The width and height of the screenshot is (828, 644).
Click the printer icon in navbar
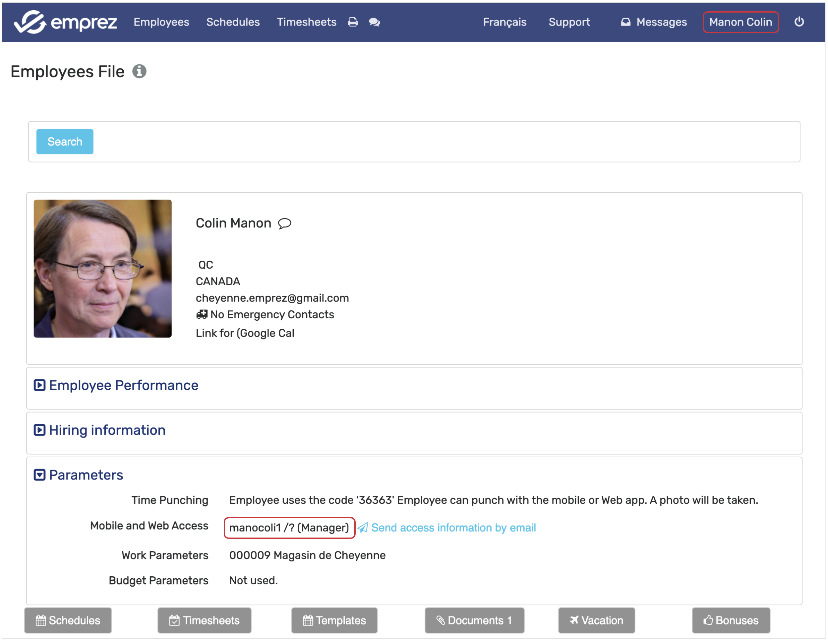pos(353,22)
